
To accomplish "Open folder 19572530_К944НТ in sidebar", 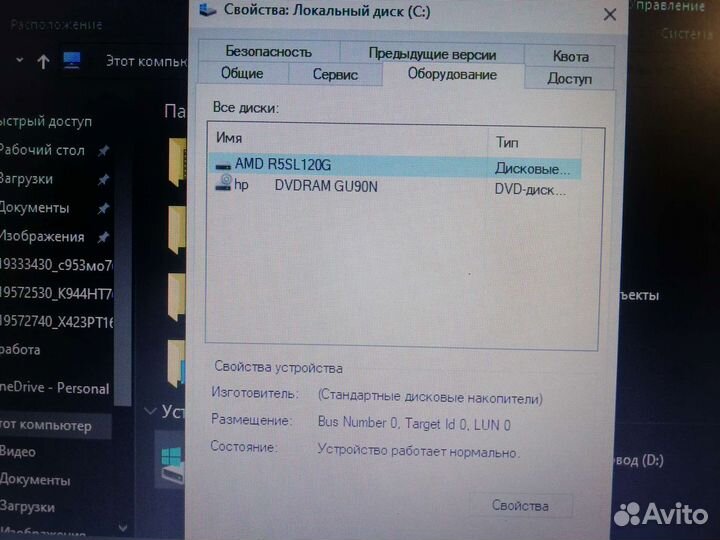I will click(56, 293).
